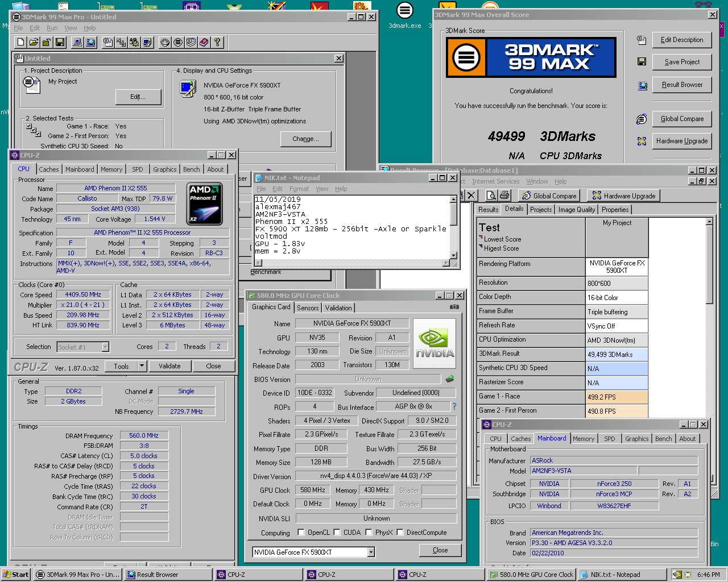This screenshot has width=728, height=582.
Task: Click the globe icon beside Global Compare button
Action: pyautogui.click(x=642, y=119)
